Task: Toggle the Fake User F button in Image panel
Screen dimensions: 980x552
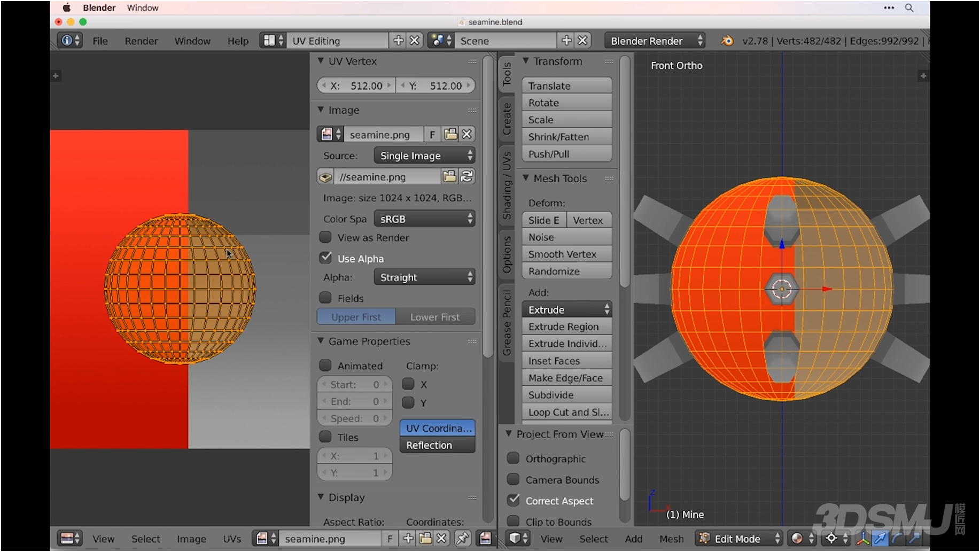Action: pyautogui.click(x=432, y=134)
